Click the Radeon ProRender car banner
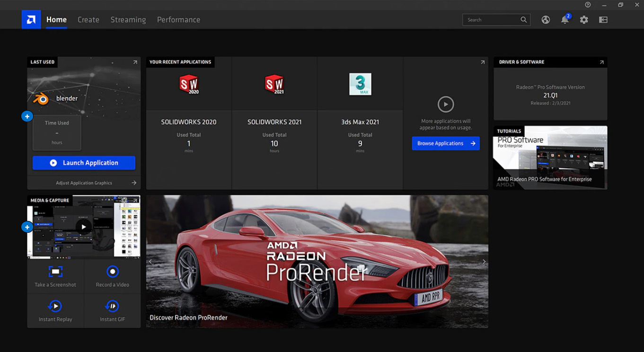Image resolution: width=644 pixels, height=352 pixels. coord(317,262)
